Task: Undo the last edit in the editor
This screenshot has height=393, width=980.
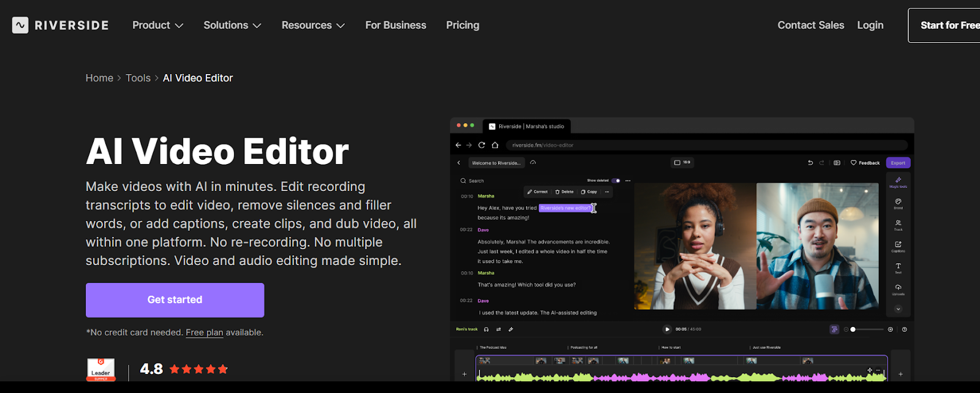Action: [x=810, y=163]
